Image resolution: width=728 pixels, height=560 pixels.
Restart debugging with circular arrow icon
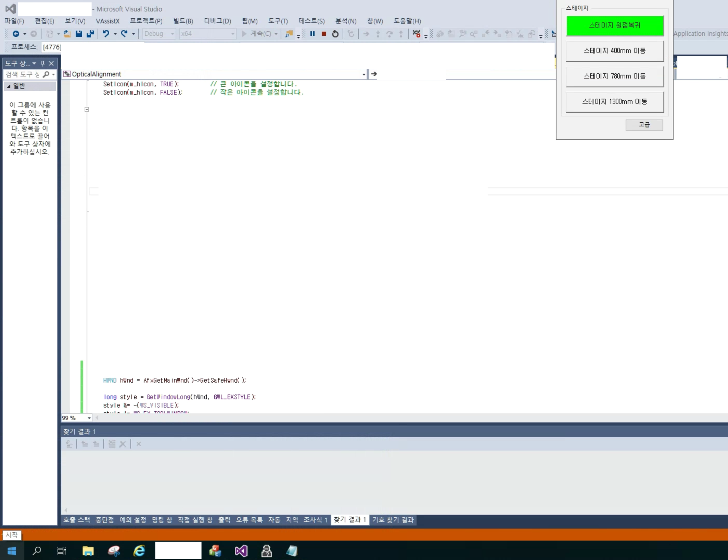pyautogui.click(x=335, y=34)
